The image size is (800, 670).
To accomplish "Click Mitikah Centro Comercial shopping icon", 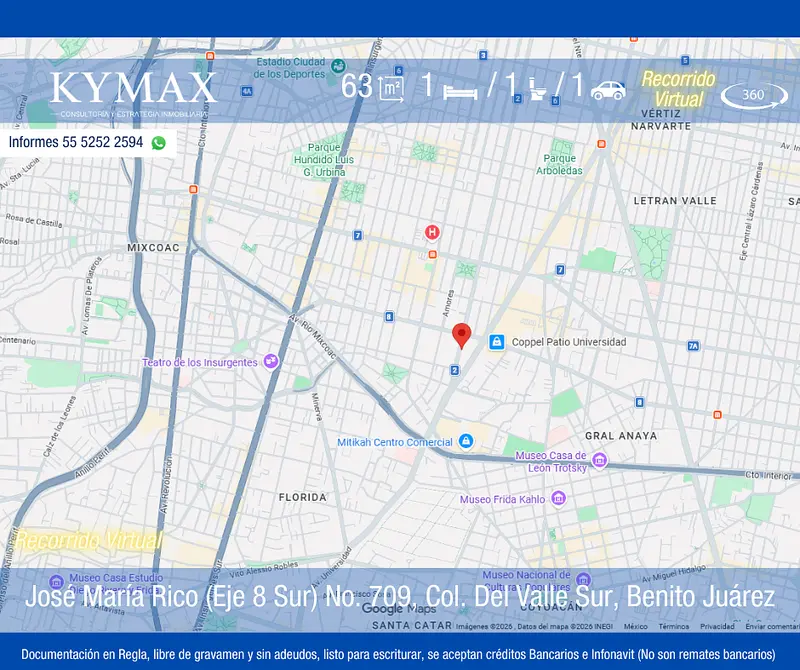I will point(465,441).
